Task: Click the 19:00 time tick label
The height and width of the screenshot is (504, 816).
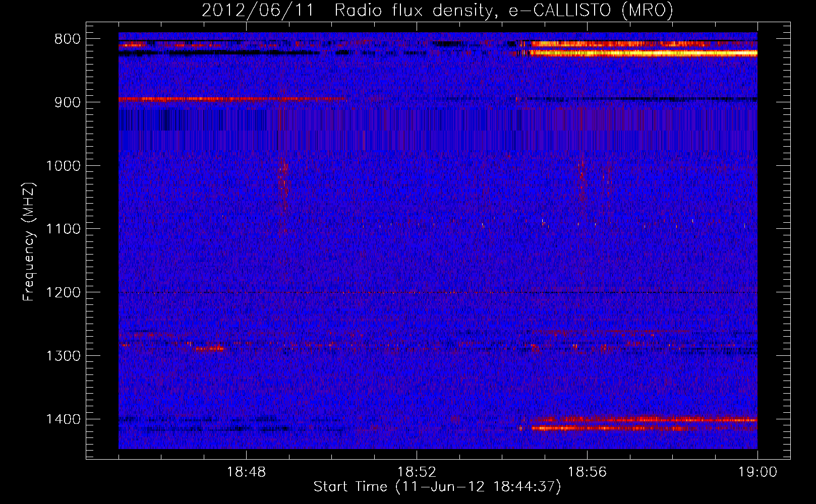Action: [757, 472]
